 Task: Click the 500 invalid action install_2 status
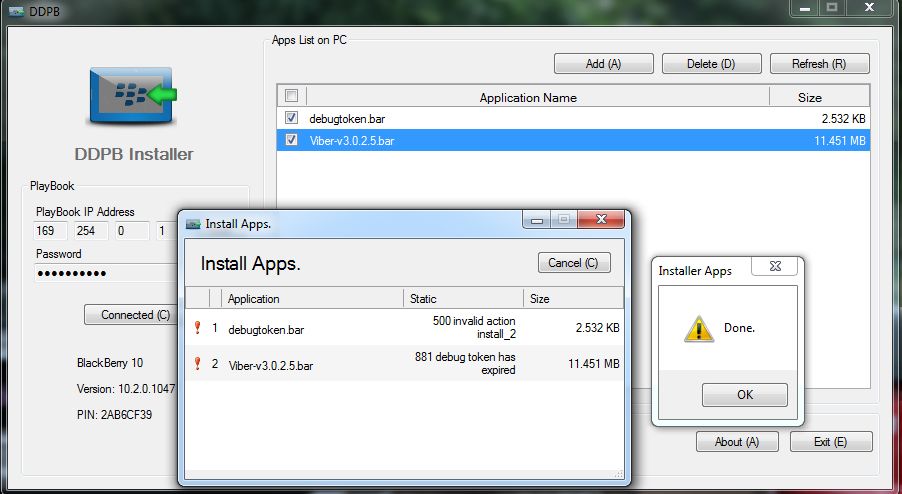(474, 327)
